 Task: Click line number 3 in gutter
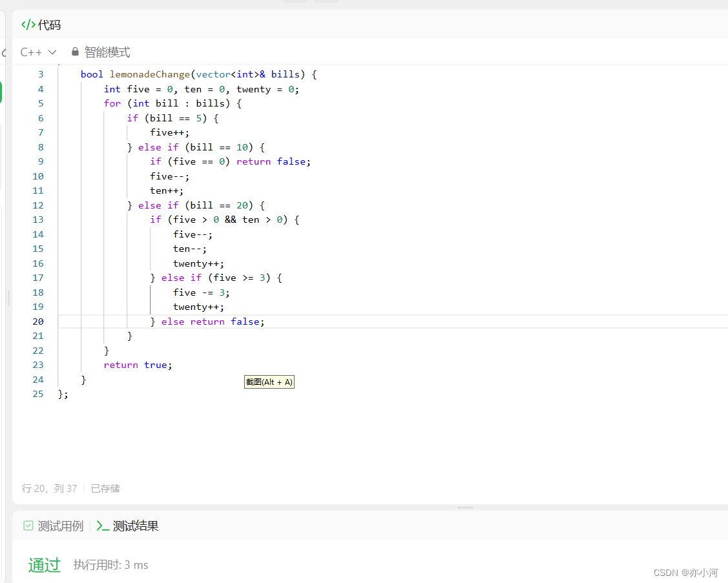click(41, 74)
